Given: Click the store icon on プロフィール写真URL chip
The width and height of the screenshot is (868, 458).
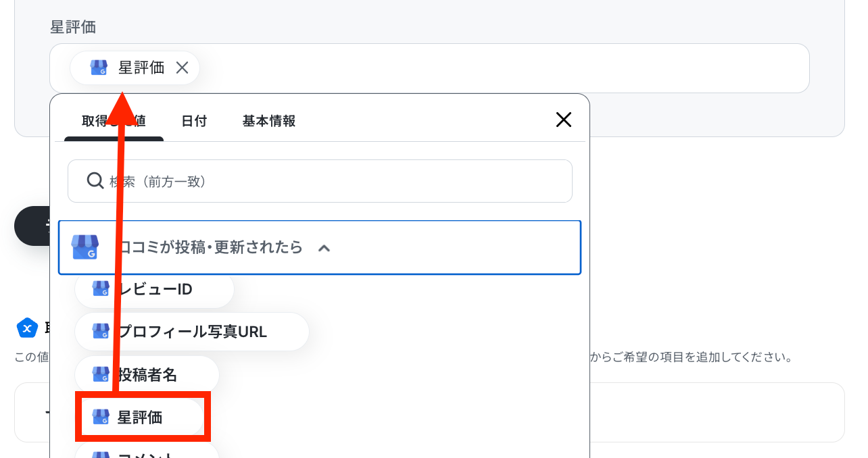Looking at the screenshot, I should click(x=101, y=332).
